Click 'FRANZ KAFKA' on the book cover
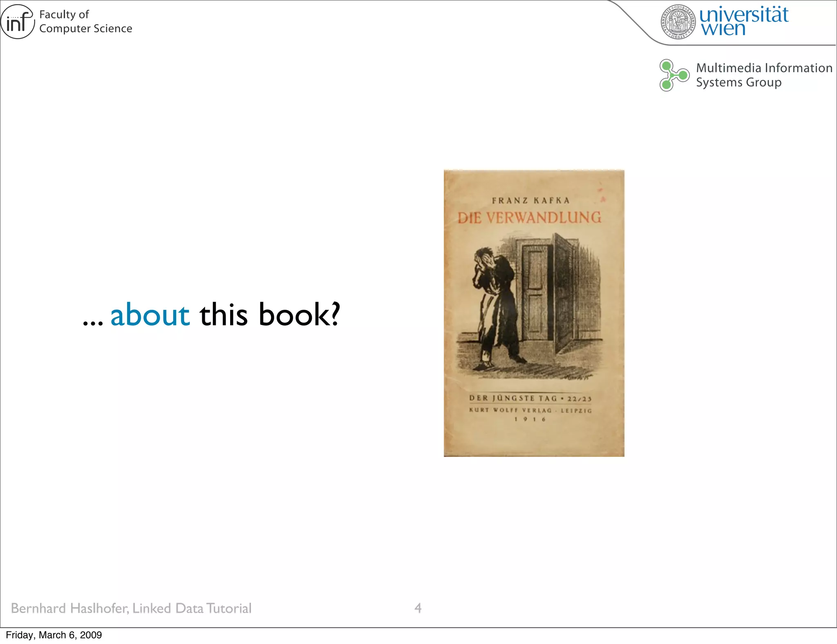The width and height of the screenshot is (837, 644). pyautogui.click(x=530, y=200)
